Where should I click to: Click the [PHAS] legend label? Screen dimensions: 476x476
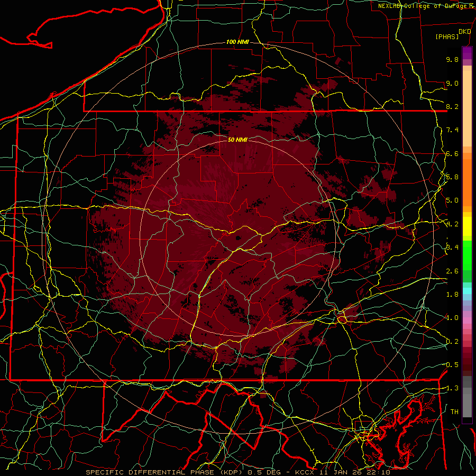point(447,36)
